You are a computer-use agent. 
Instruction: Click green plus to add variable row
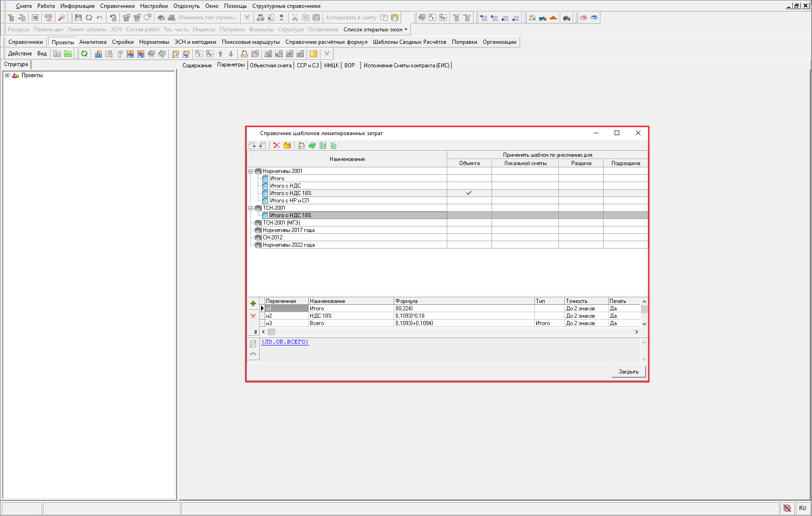tap(253, 303)
